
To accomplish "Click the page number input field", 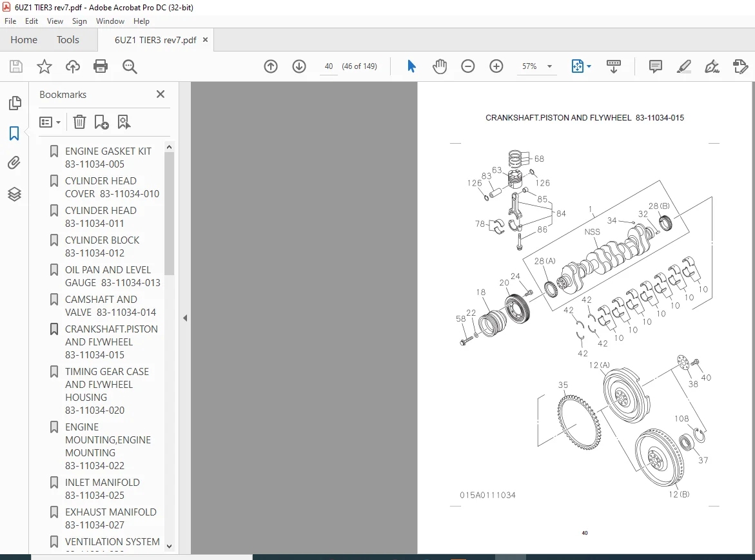I will (329, 66).
